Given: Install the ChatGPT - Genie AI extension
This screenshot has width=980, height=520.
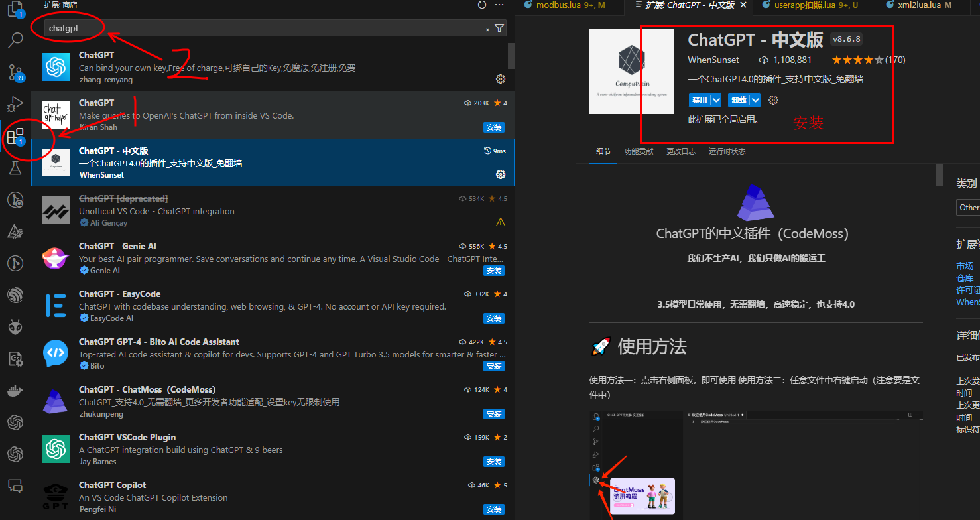Looking at the screenshot, I should [493, 271].
